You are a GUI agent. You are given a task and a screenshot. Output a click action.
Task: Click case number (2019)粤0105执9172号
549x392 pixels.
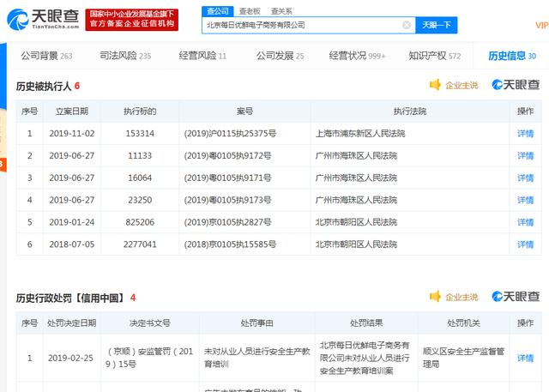point(227,156)
